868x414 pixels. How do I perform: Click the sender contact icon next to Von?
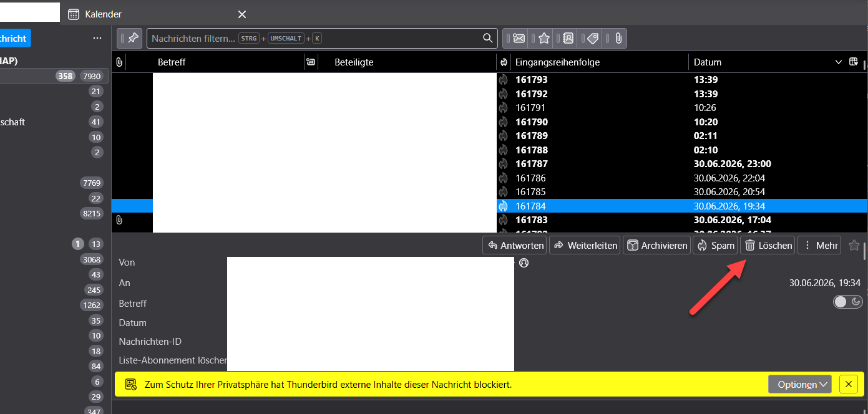pos(524,262)
